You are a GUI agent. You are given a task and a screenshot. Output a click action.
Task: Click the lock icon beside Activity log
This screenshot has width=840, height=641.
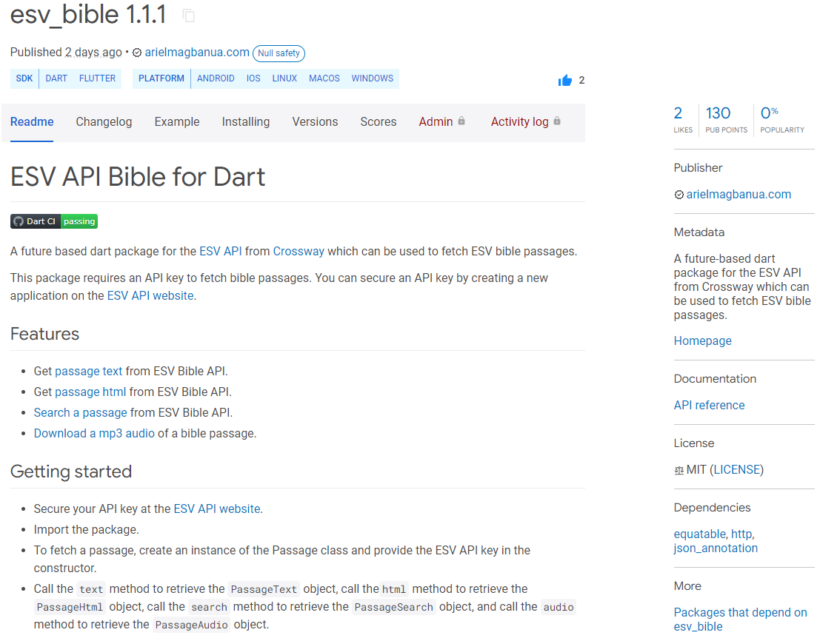557,121
